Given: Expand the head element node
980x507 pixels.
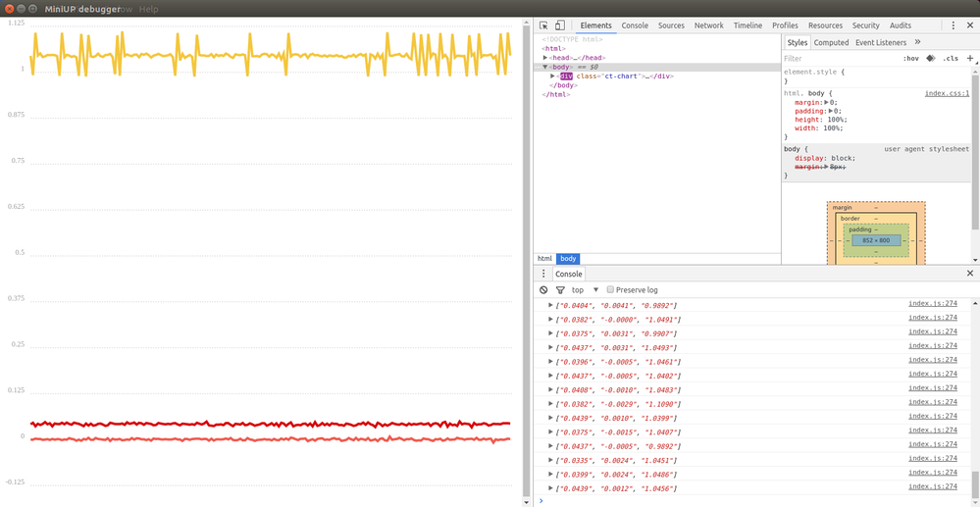Looking at the screenshot, I should click(545, 58).
